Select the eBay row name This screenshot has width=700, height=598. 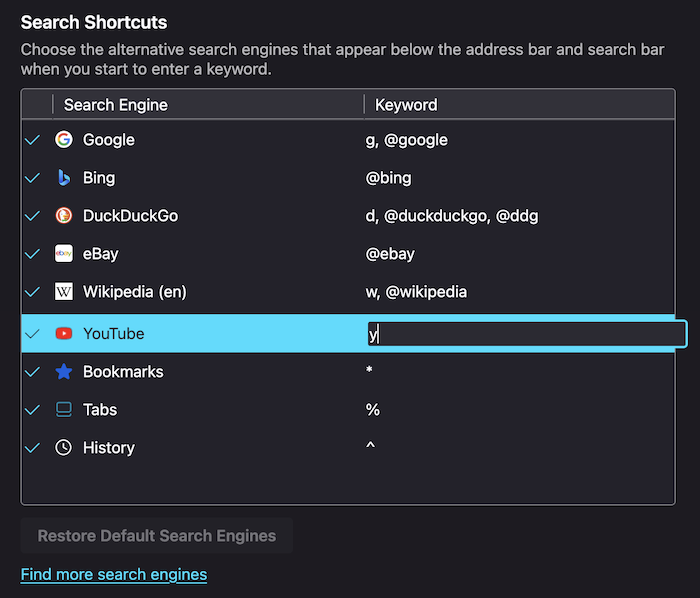[x=101, y=253]
